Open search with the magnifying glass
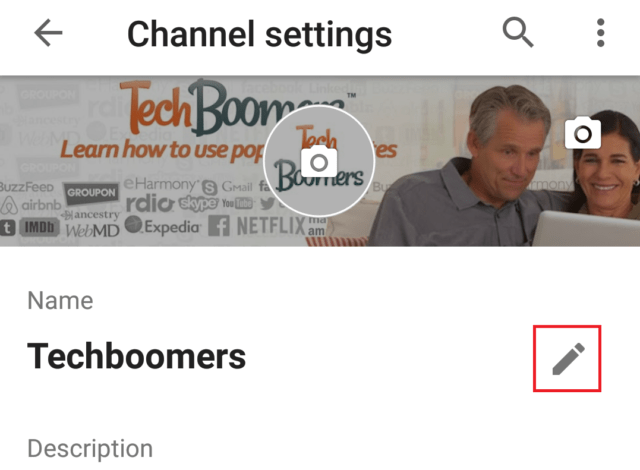 518,32
